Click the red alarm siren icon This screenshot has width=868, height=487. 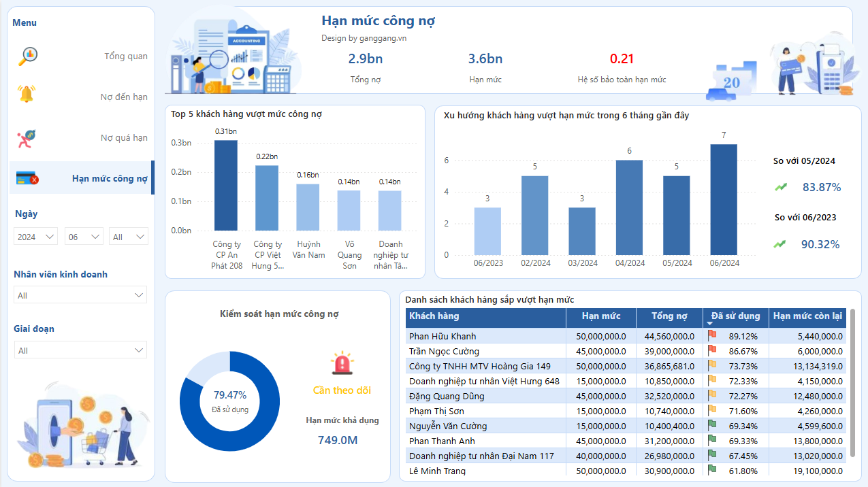[342, 364]
